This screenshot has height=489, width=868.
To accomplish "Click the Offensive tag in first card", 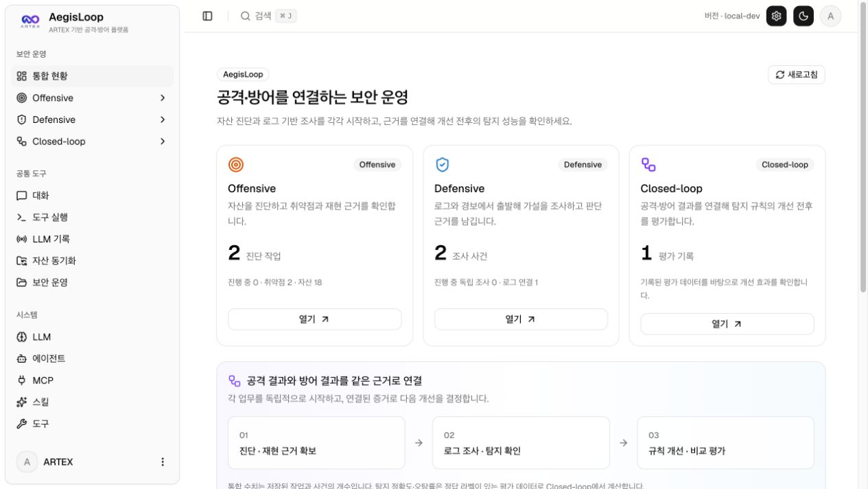I will pyautogui.click(x=377, y=165).
